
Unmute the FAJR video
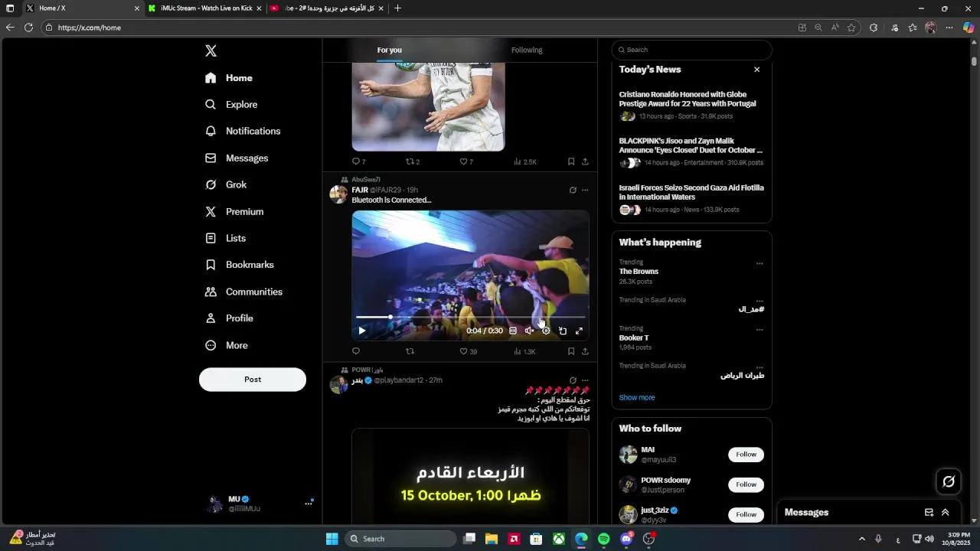(529, 331)
